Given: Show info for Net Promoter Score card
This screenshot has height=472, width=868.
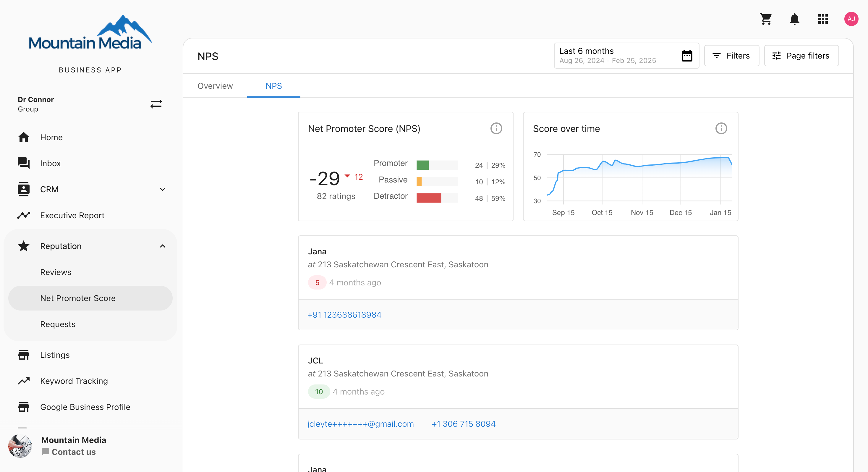Looking at the screenshot, I should 496,128.
